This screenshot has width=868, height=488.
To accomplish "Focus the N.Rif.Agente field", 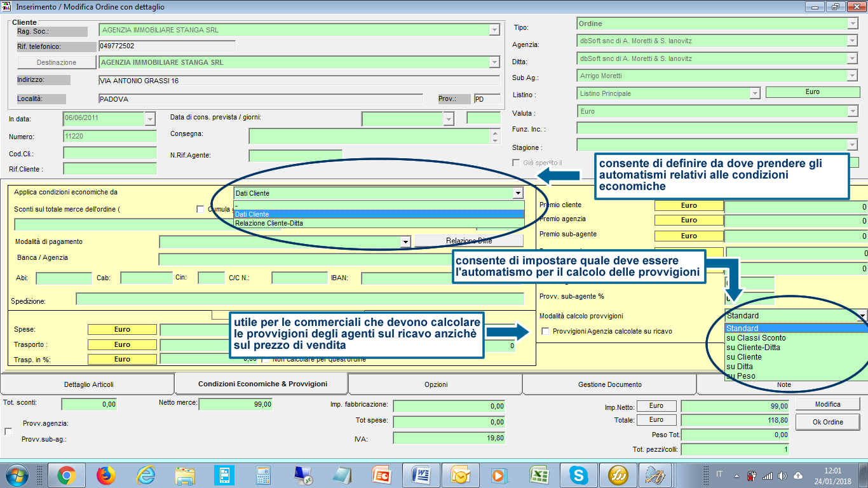I will click(295, 156).
